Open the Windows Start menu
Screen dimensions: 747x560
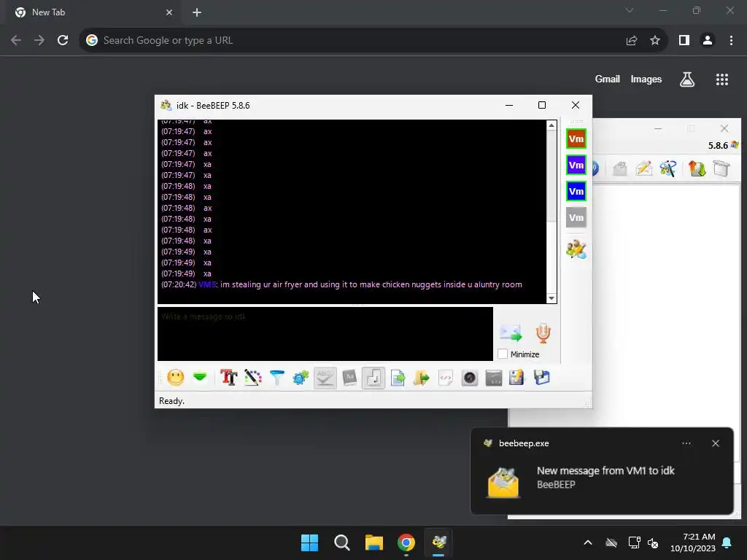point(309,542)
